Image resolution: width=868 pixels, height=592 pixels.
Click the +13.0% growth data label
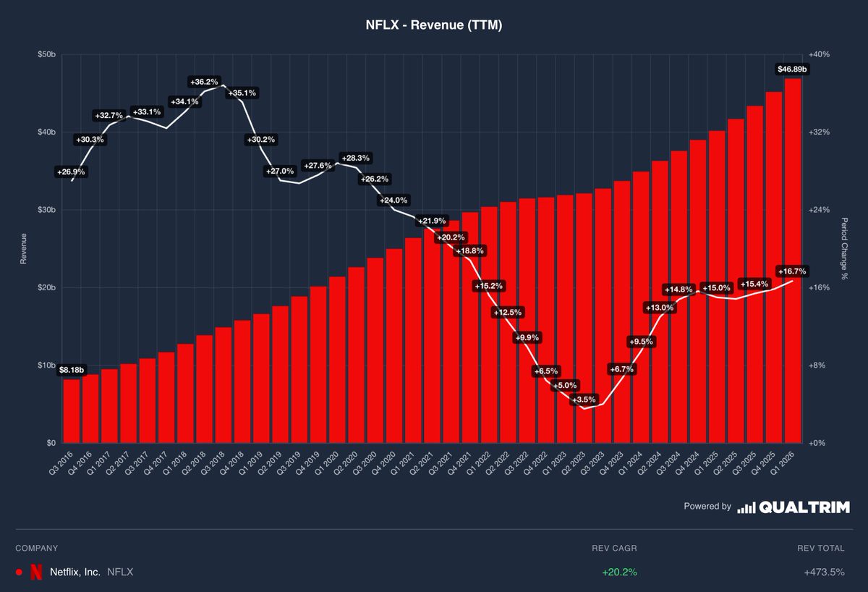659,308
